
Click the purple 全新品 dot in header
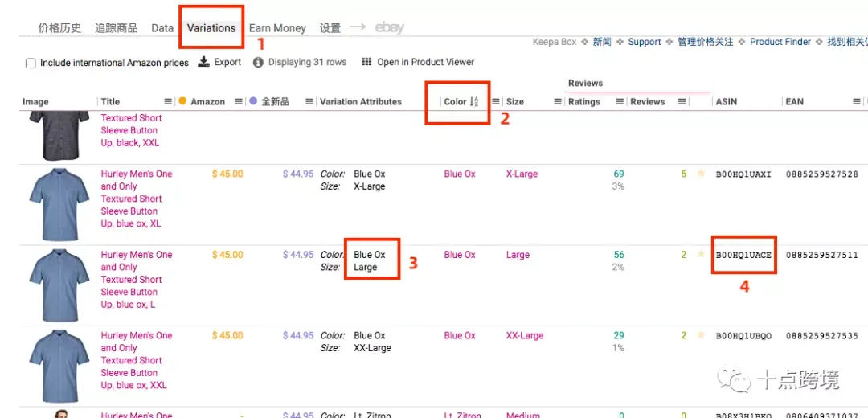253,101
